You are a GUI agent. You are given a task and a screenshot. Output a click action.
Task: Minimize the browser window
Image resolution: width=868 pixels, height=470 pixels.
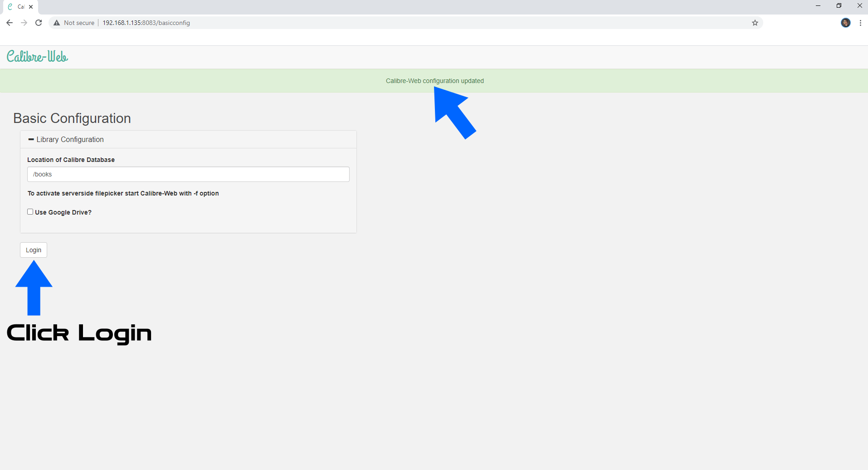pos(818,6)
